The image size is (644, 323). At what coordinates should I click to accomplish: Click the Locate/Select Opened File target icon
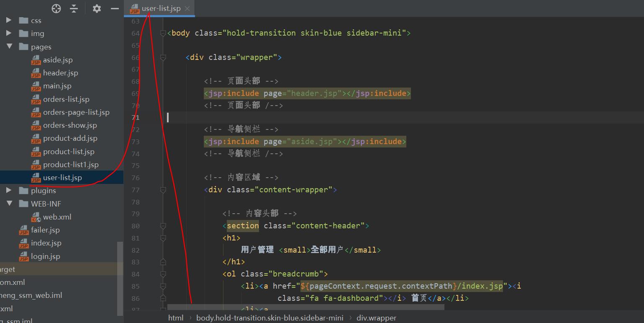coord(56,8)
